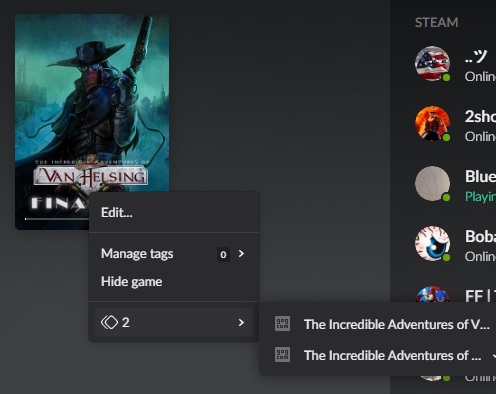The width and height of the screenshot is (496, 394).
Task: Click the avatar of friend starting 'Blue'
Action: [x=432, y=184]
